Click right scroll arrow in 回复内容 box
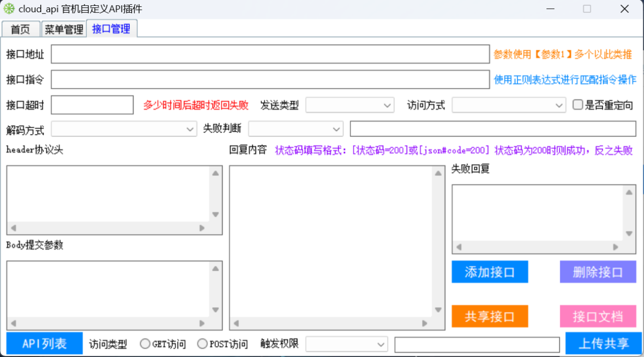Viewport: 644px width, 357px height. coord(425,323)
